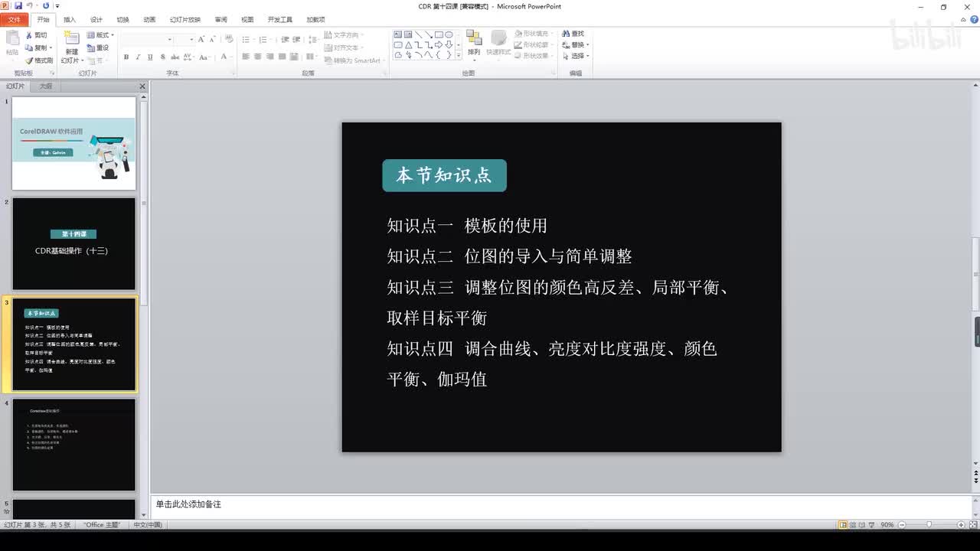Switch to the 开发工具 ribbon tab
Image resolution: width=980 pixels, height=551 pixels.
pyautogui.click(x=280, y=20)
